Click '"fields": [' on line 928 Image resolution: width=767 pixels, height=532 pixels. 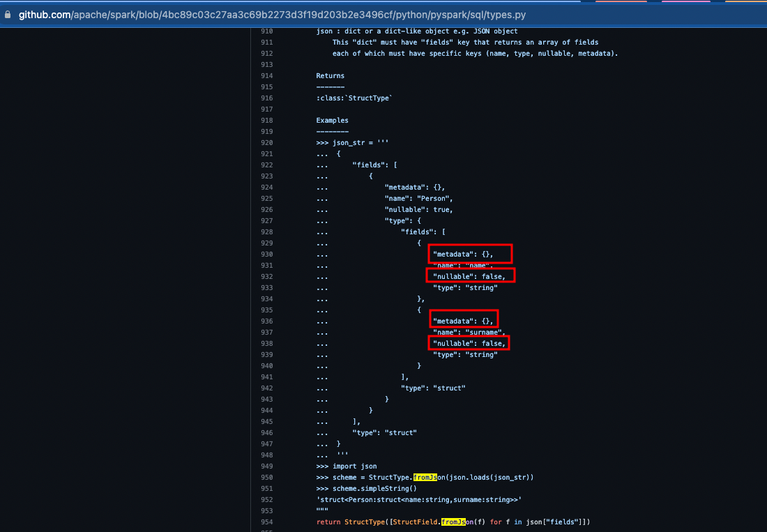pos(423,232)
